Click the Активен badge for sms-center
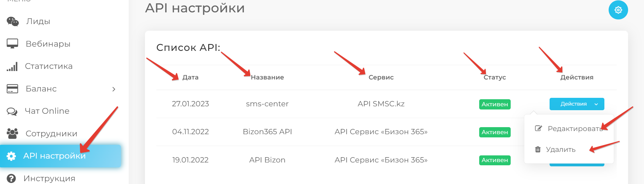 coord(494,104)
